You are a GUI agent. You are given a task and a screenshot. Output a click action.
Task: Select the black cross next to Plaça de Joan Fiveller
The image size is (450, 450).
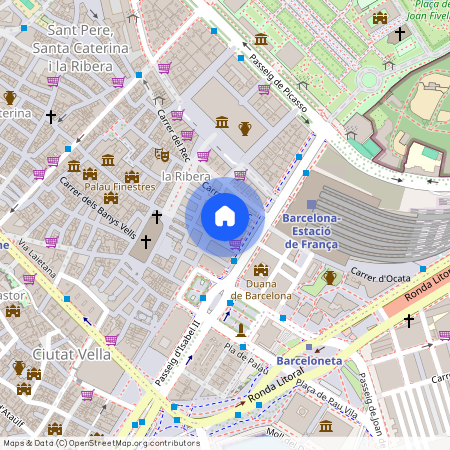click(x=400, y=34)
